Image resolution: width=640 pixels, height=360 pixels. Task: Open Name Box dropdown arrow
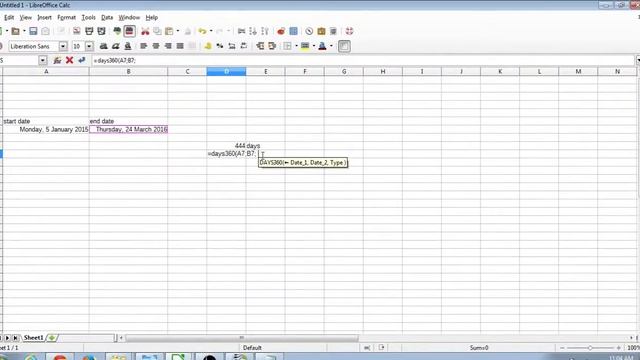click(x=42, y=60)
